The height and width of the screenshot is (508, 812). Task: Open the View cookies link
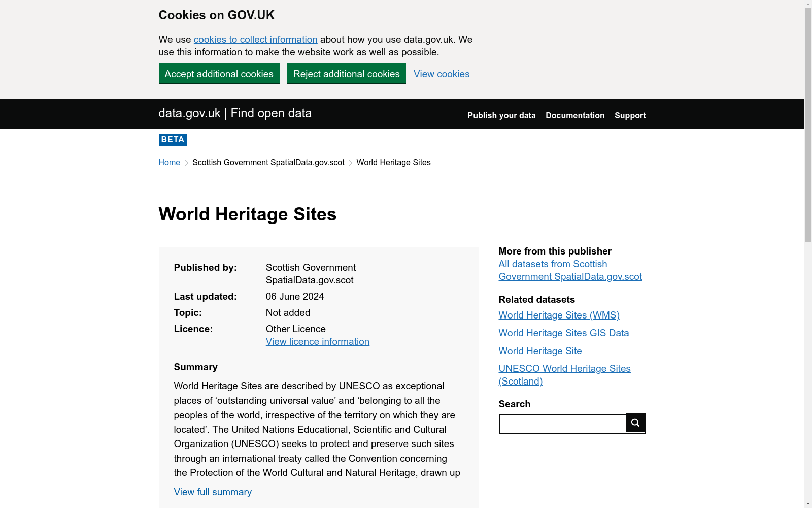point(442,74)
